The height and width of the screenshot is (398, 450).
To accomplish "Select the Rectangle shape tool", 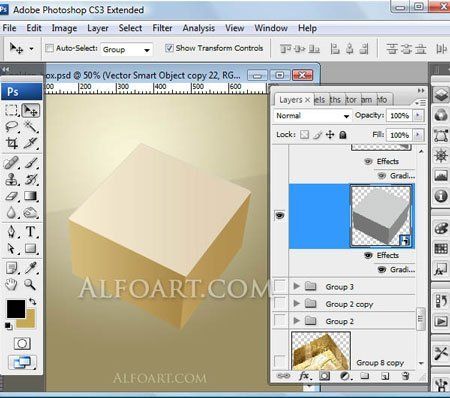I will click(30, 248).
